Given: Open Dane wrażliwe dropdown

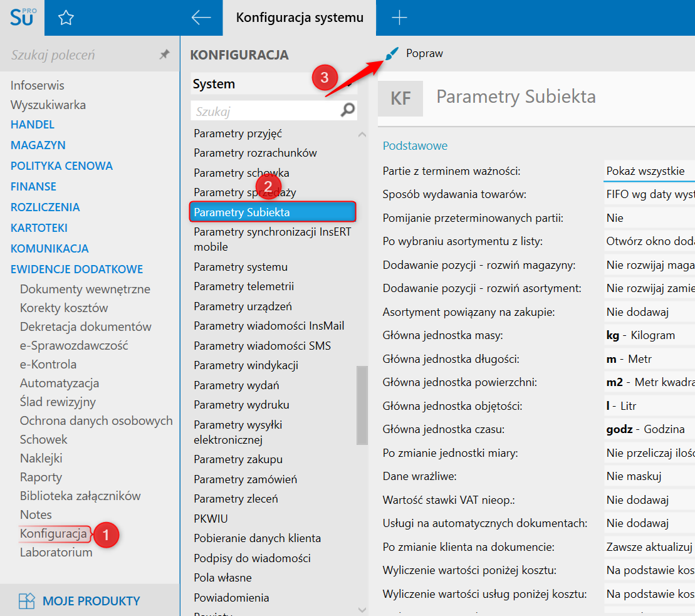Looking at the screenshot, I should pos(649,476).
